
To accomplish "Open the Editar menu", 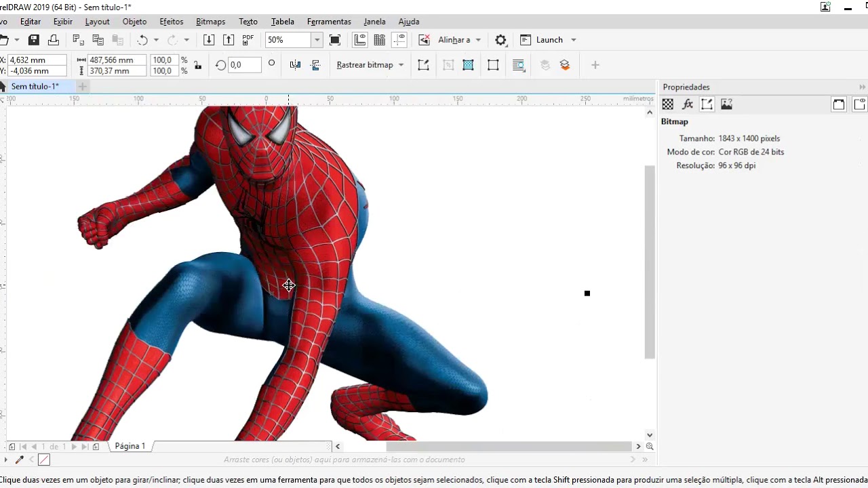I will 31,22.
